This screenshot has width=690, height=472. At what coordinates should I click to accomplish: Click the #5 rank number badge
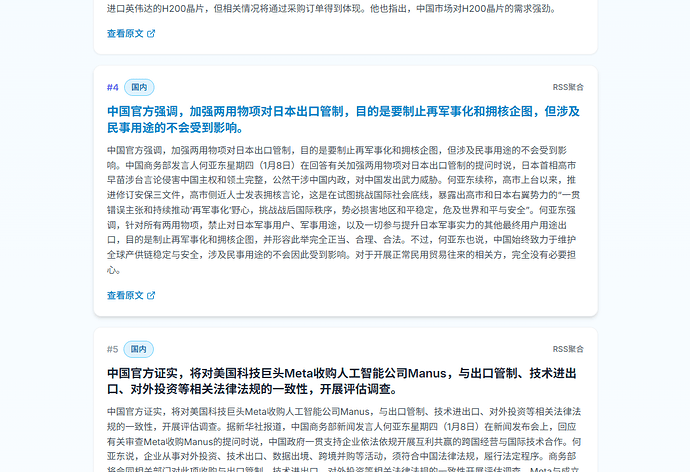pyautogui.click(x=113, y=349)
